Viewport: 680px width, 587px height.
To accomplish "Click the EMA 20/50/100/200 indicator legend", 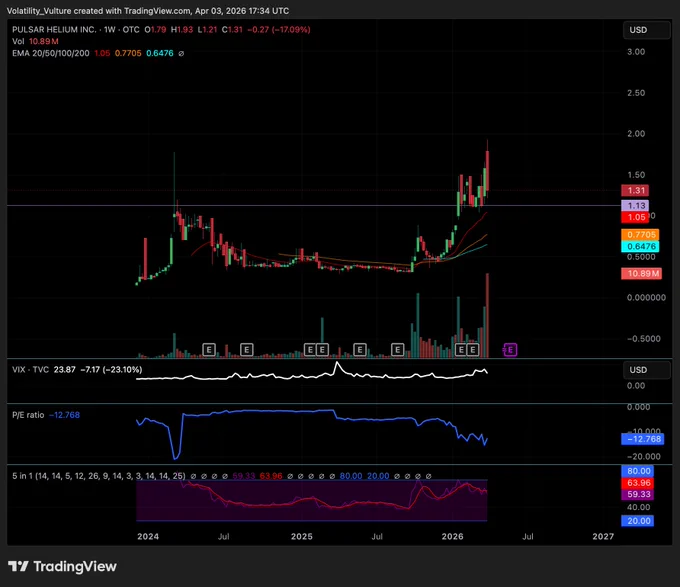I will (x=51, y=53).
